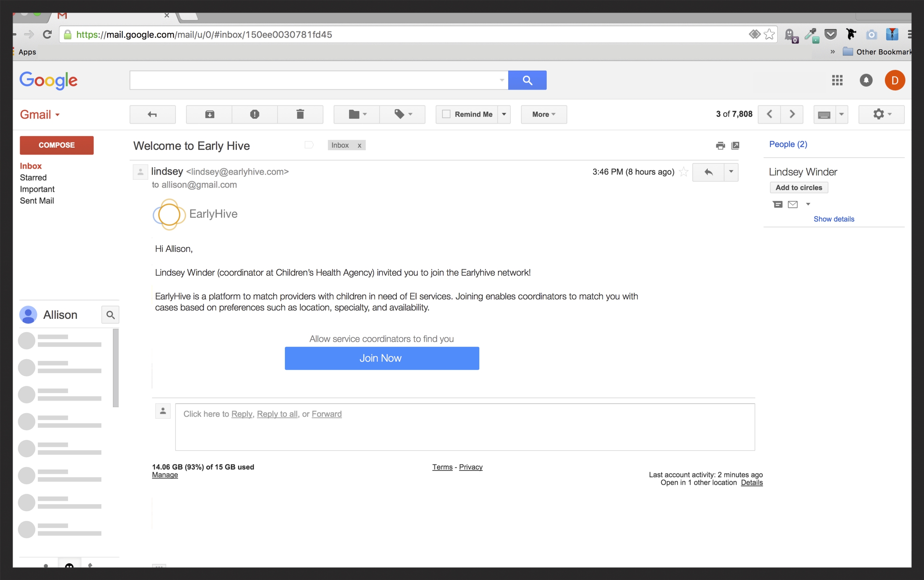The image size is (924, 580).
Task: Open conversation in new window icon
Action: point(735,145)
